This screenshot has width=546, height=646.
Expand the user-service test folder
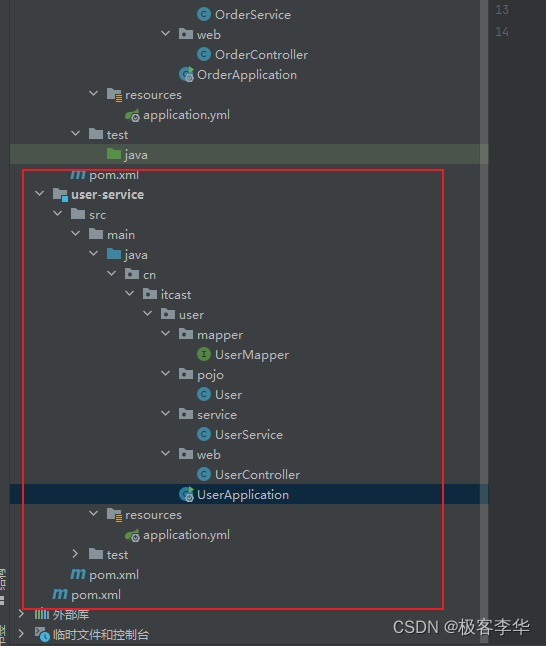(75, 554)
